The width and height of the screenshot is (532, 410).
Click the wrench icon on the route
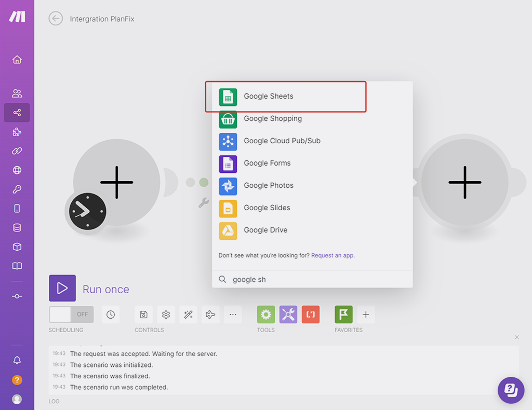pos(204,202)
